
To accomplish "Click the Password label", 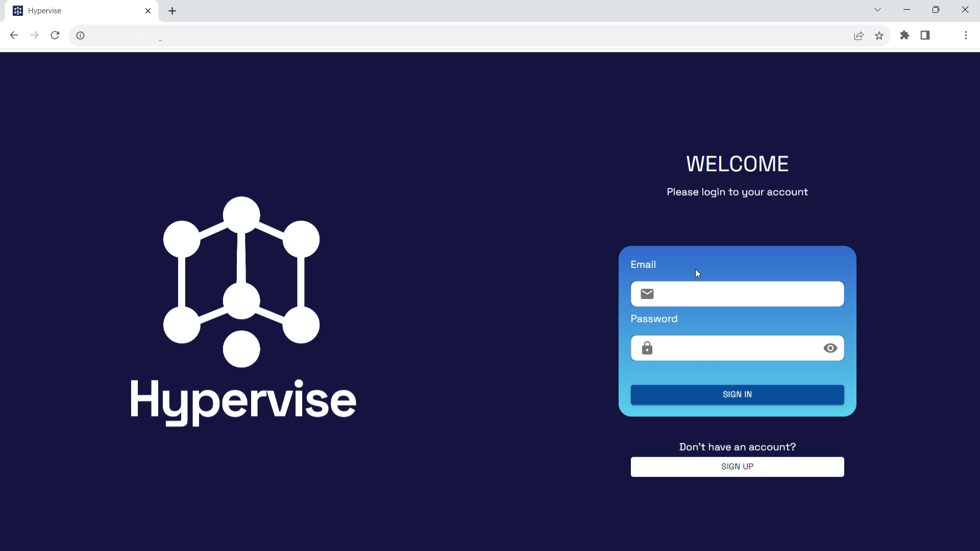I will (654, 319).
